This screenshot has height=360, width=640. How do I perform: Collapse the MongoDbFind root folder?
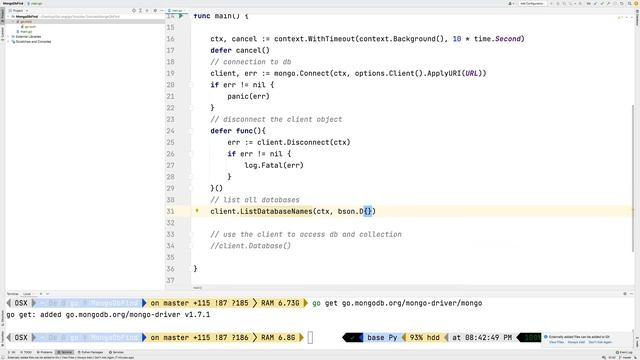tap(9, 16)
